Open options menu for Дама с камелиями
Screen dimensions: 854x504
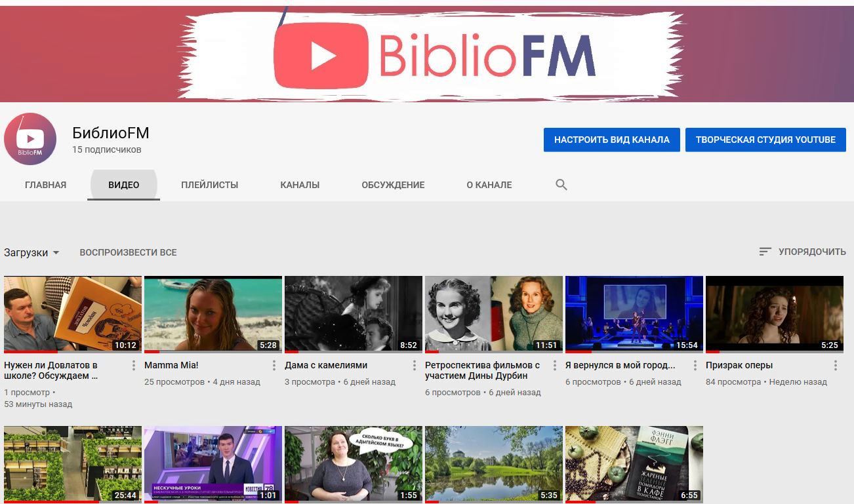415,365
